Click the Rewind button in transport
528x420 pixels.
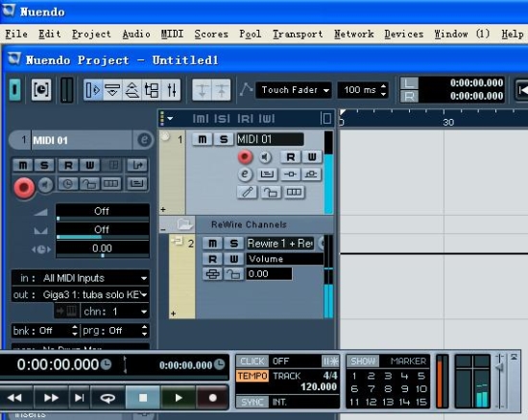click(15, 398)
